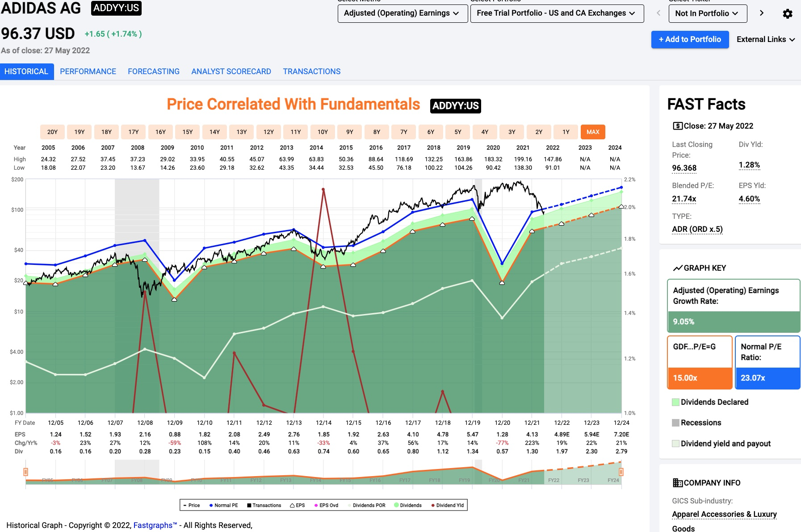Open Adjusted (Operating) Earnings metric dropdown
This screenshot has height=532, width=801.
click(403, 13)
